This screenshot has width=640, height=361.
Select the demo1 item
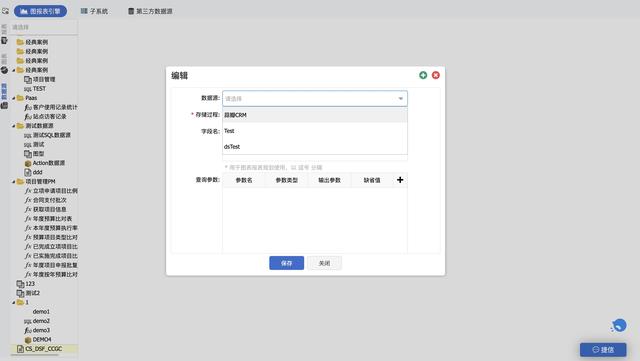41,312
